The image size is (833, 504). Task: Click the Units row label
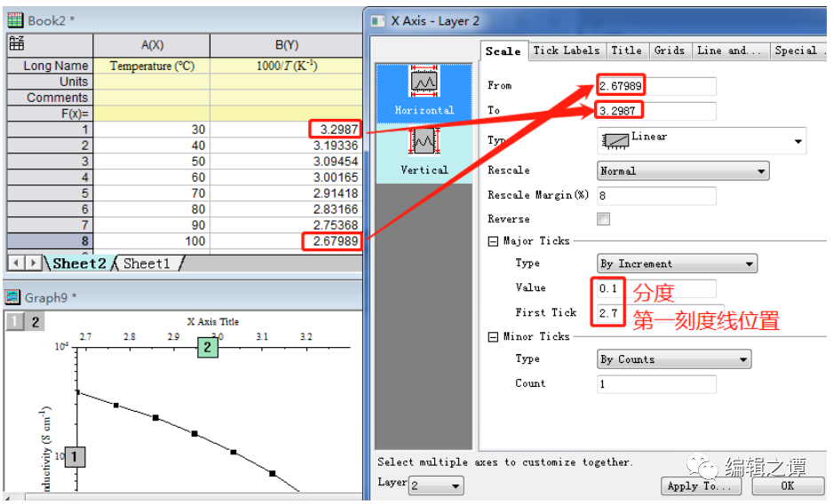50,82
